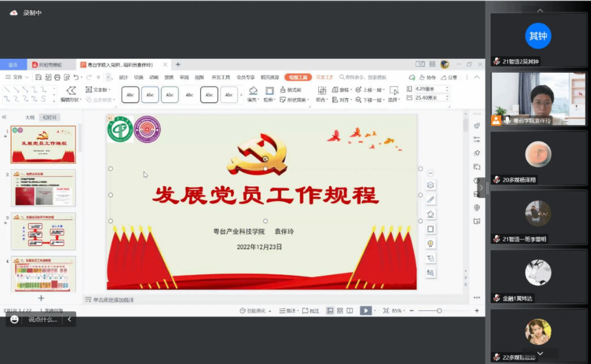
Task: Open the emoji smiley in chat bar
Action: pos(14,319)
